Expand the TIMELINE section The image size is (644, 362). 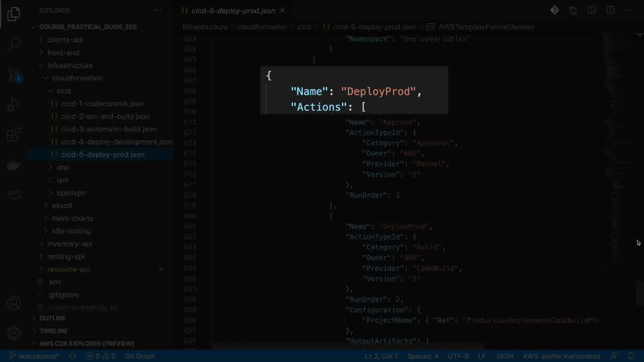coord(53,331)
